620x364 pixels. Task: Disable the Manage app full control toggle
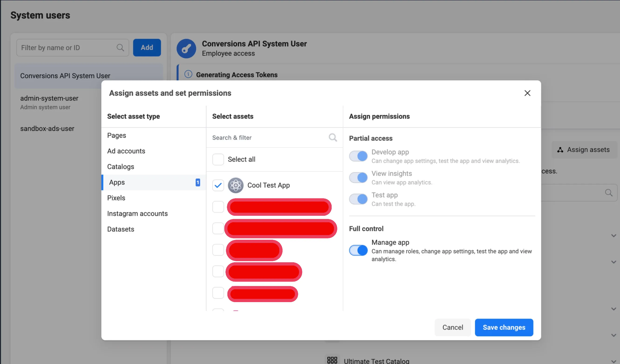(358, 250)
